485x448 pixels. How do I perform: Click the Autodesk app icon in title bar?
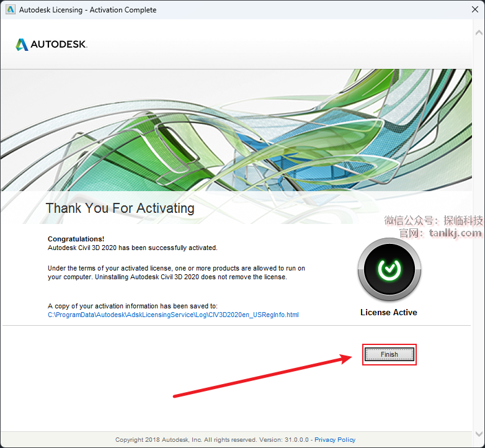click(10, 10)
